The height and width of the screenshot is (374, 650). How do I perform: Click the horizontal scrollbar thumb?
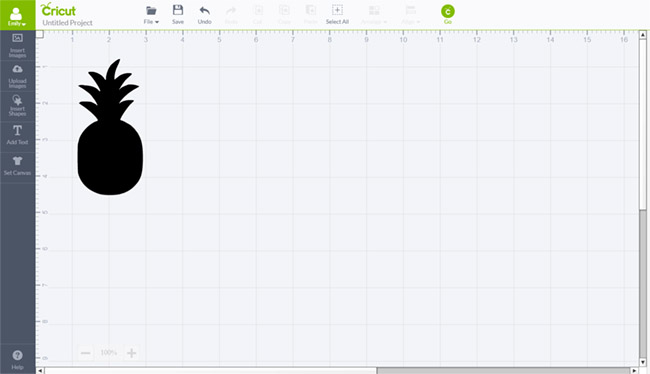(503, 370)
